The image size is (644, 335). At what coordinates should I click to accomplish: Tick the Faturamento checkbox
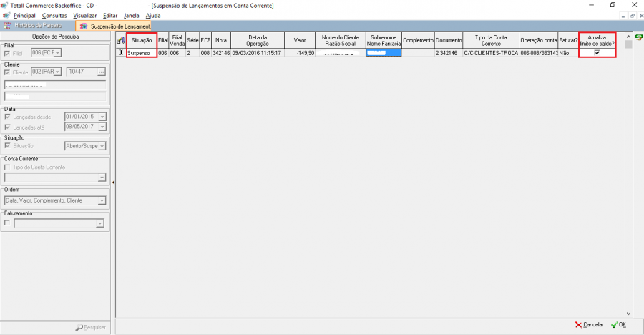click(8, 223)
